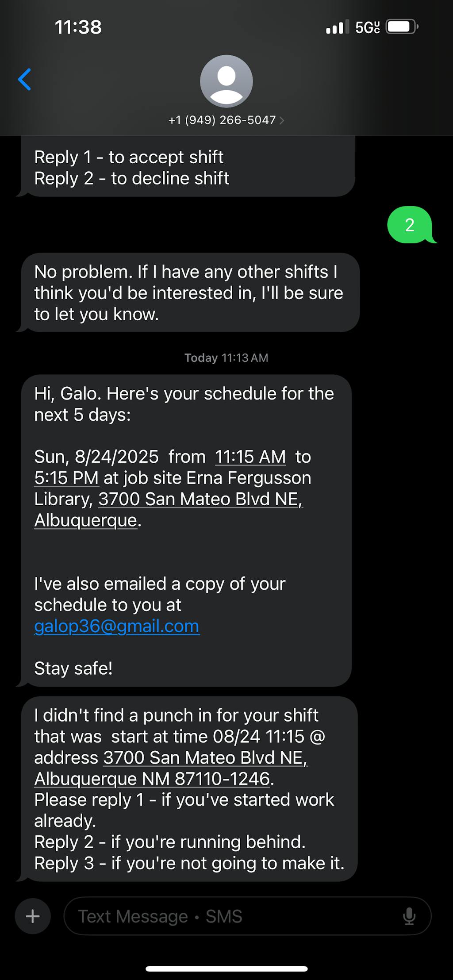Tap the underlined 11:15 AM time link

tap(250, 457)
